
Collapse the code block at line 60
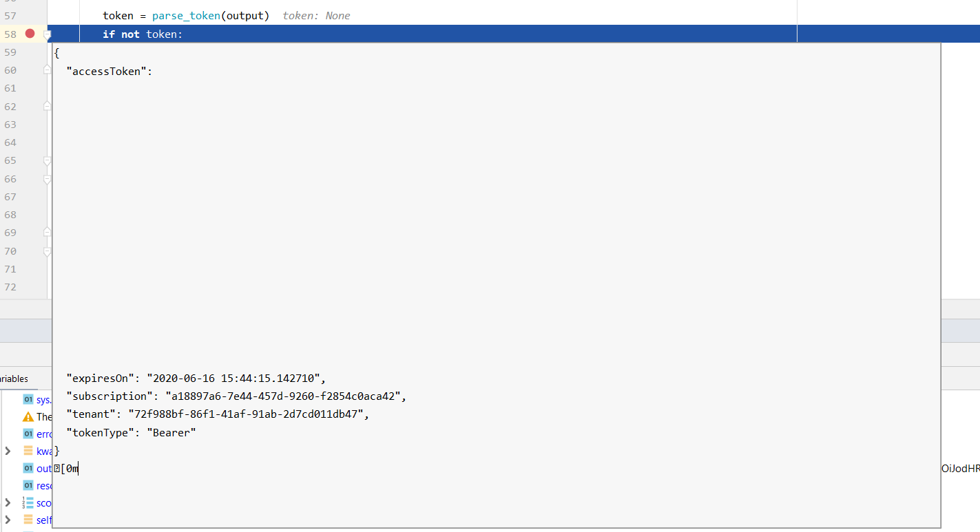47,70
